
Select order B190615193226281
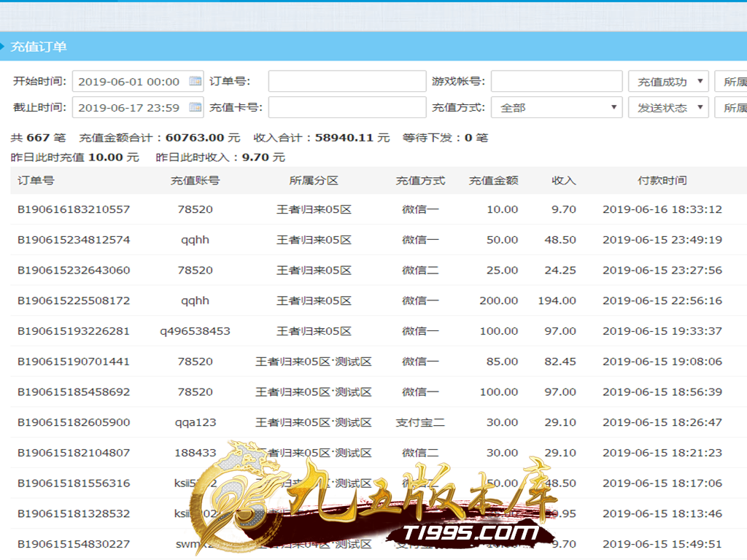point(74,331)
